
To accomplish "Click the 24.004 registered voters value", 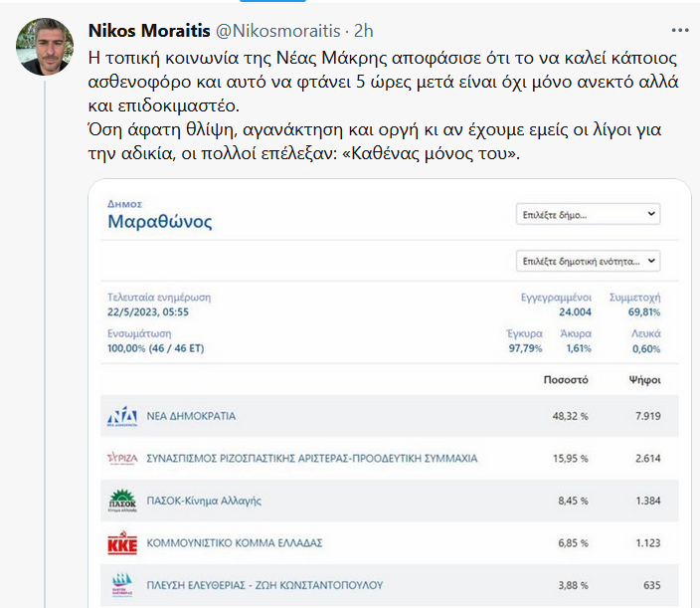I will tap(575, 312).
